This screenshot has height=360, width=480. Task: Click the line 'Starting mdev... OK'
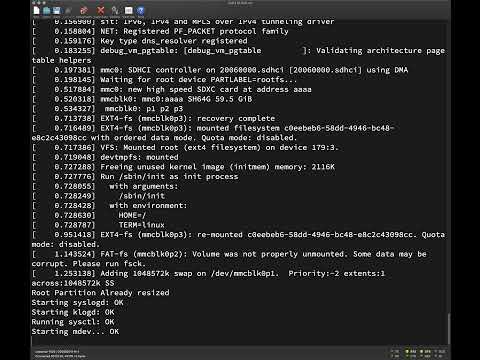click(x=75, y=332)
